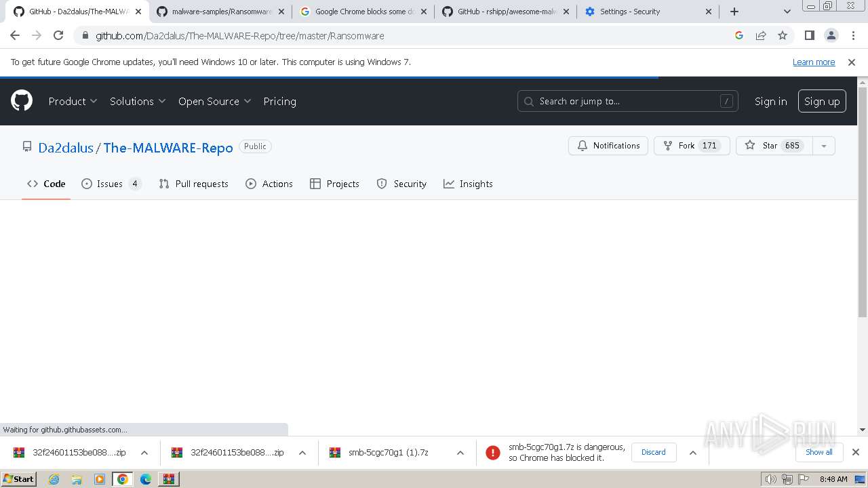
Task: Open new tab with plus button
Action: pyautogui.click(x=734, y=12)
